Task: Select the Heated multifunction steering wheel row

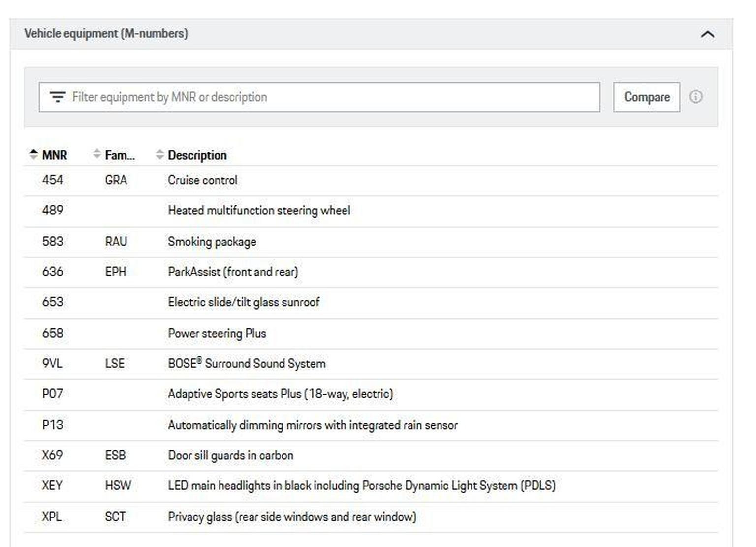Action: click(x=371, y=211)
